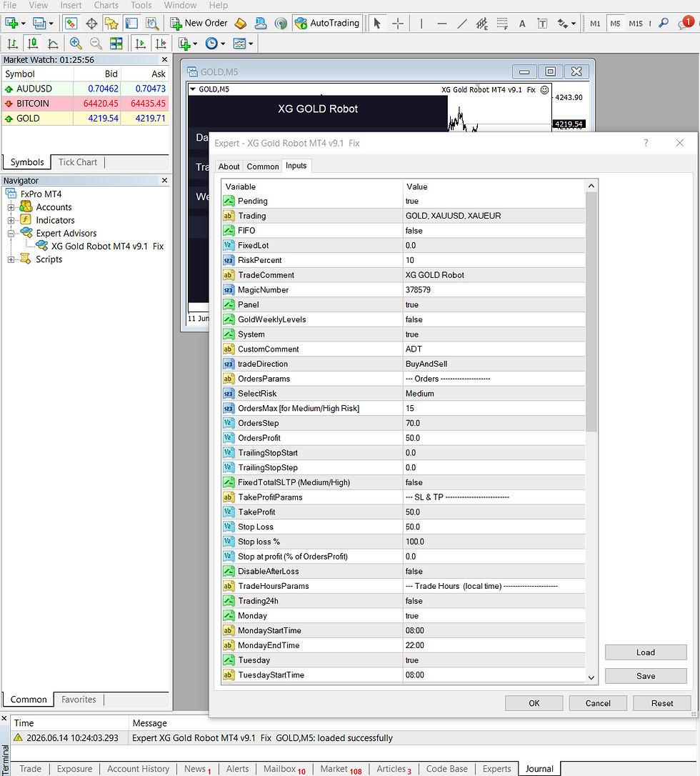The image size is (700, 776).
Task: Switch to the Common tab in Expert dialog
Action: (263, 166)
